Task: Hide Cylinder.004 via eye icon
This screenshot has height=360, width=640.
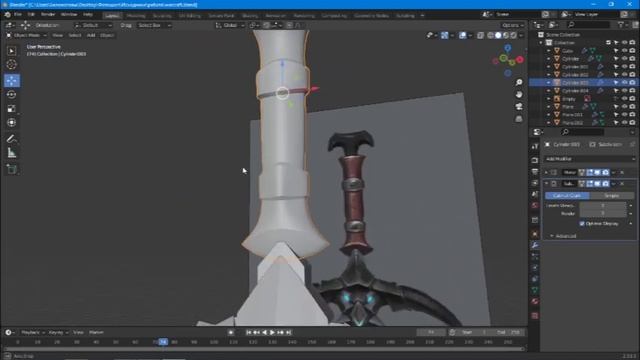Action: click(x=624, y=91)
